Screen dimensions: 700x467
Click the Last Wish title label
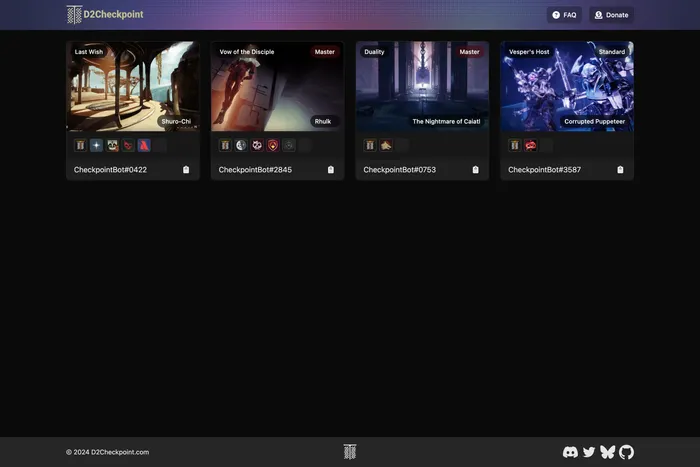coord(89,52)
